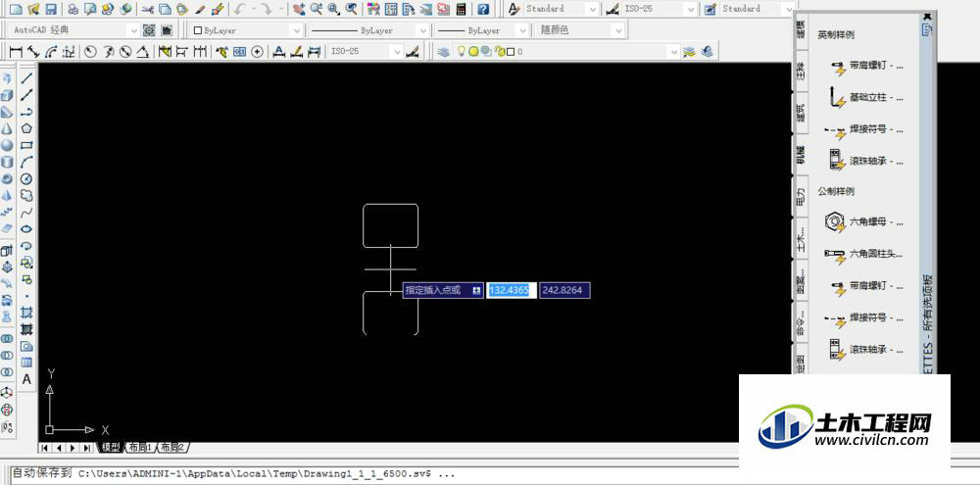Select the Polyline draw tool
980x485 pixels.
click(x=26, y=112)
